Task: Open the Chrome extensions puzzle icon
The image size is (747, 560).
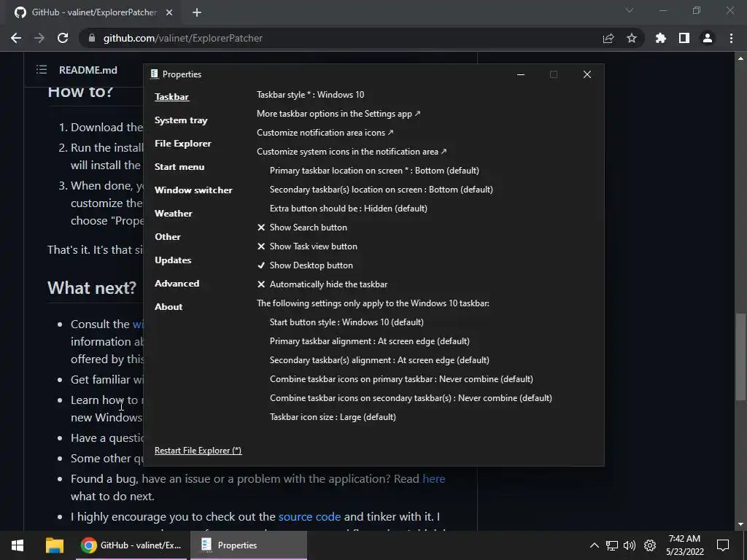Action: click(661, 38)
